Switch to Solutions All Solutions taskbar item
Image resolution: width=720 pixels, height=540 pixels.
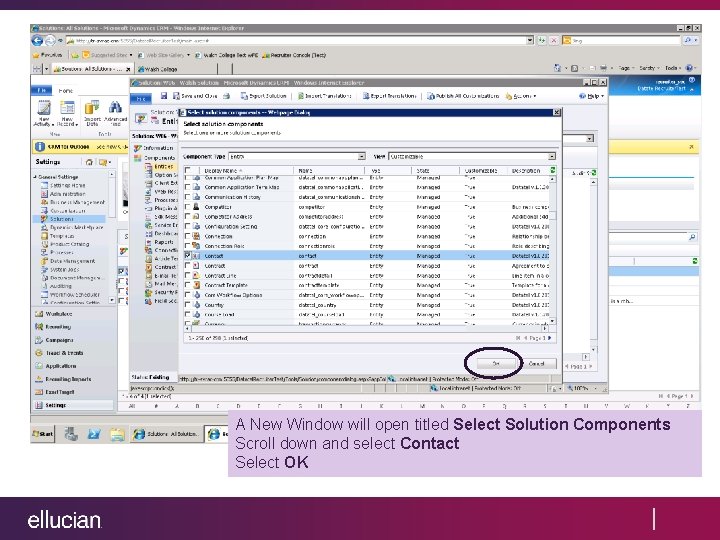[x=166, y=434]
